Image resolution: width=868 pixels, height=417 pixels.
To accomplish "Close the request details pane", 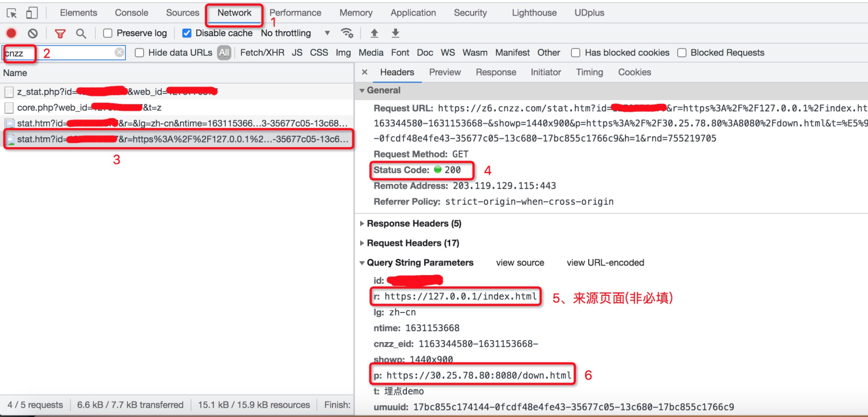I will 364,72.
